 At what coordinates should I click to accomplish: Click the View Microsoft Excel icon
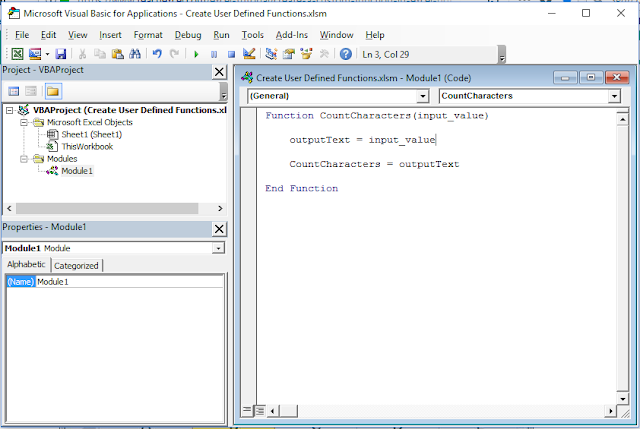coord(17,54)
